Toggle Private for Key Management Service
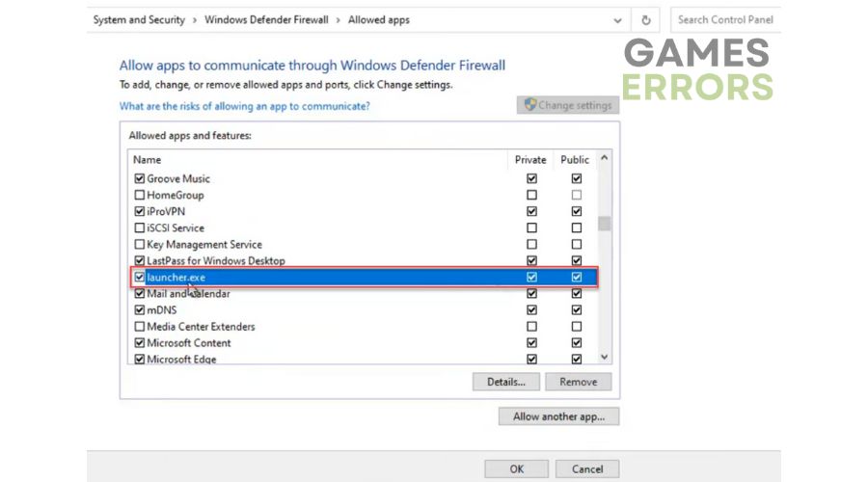 pos(532,244)
